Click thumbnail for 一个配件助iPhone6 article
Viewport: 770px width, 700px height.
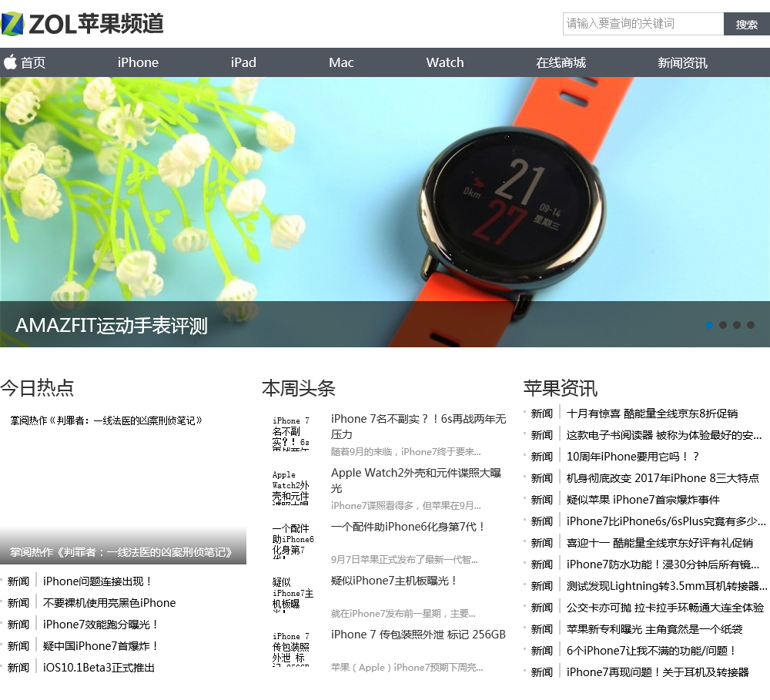[x=293, y=541]
